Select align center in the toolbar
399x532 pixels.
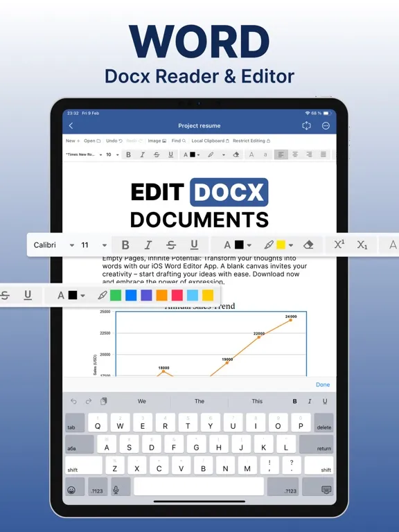[295, 154]
